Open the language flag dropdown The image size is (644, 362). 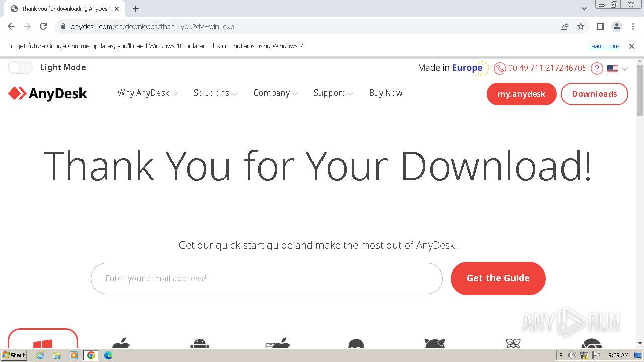pos(617,69)
